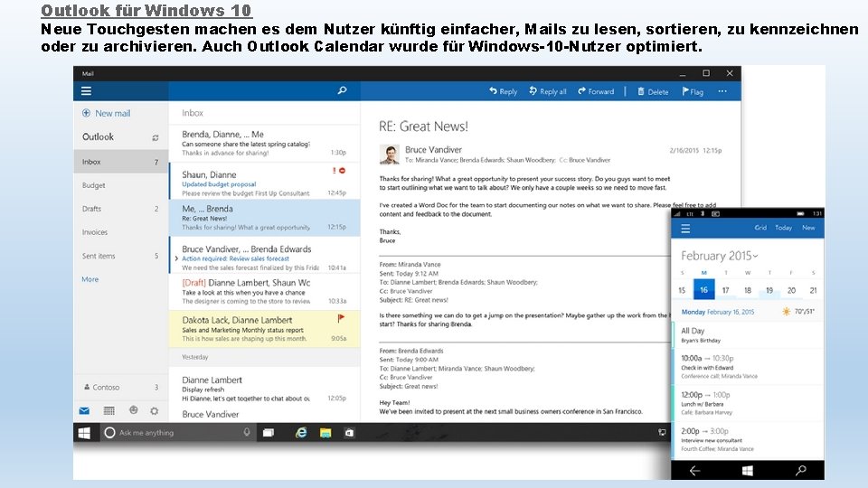This screenshot has height=488, width=868.
Task: Open the Budget folder
Action: (x=120, y=185)
